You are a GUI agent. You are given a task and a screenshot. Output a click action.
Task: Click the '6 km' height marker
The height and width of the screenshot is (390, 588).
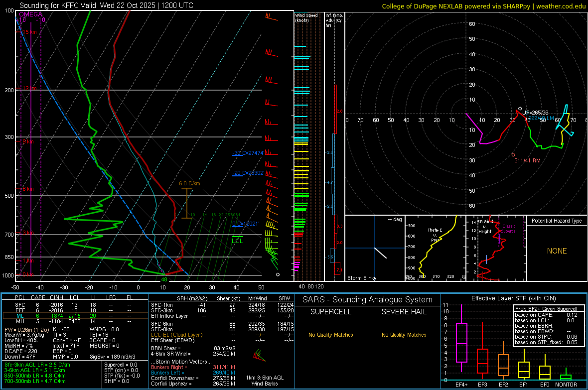pos(28,189)
